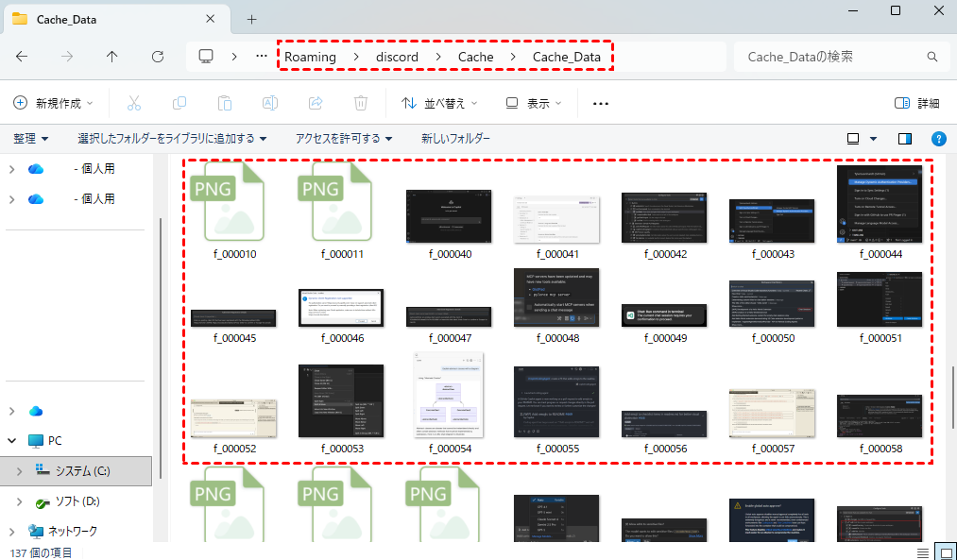The height and width of the screenshot is (560, 957).
Task: Open the blue help question mark icon
Action: click(x=938, y=139)
